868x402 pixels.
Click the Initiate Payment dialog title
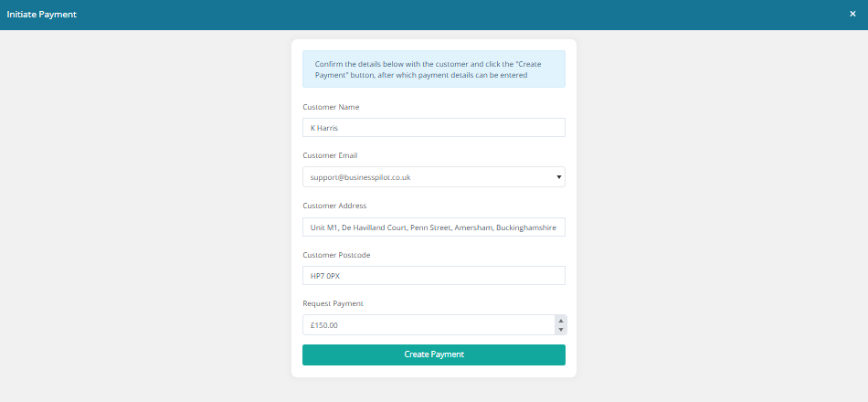(x=42, y=15)
